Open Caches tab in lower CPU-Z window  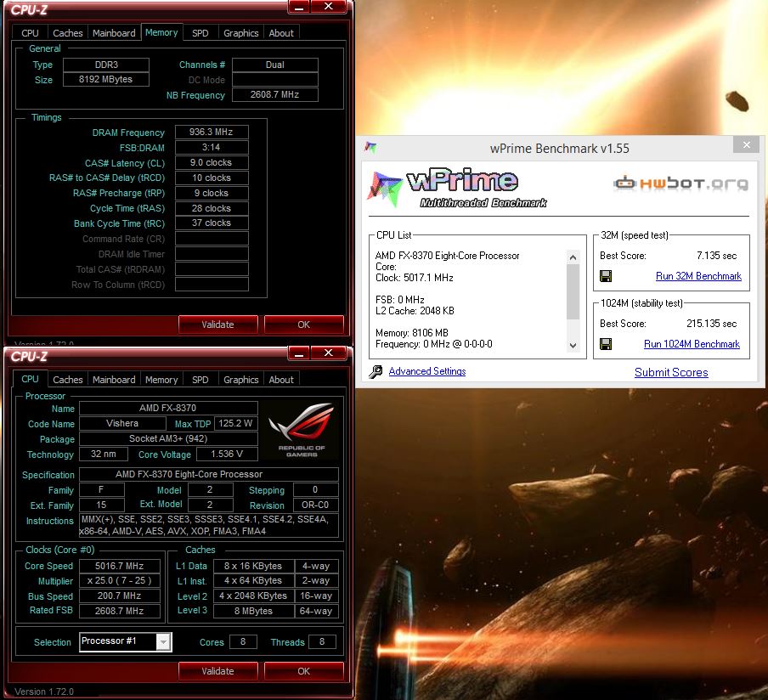pyautogui.click(x=68, y=380)
